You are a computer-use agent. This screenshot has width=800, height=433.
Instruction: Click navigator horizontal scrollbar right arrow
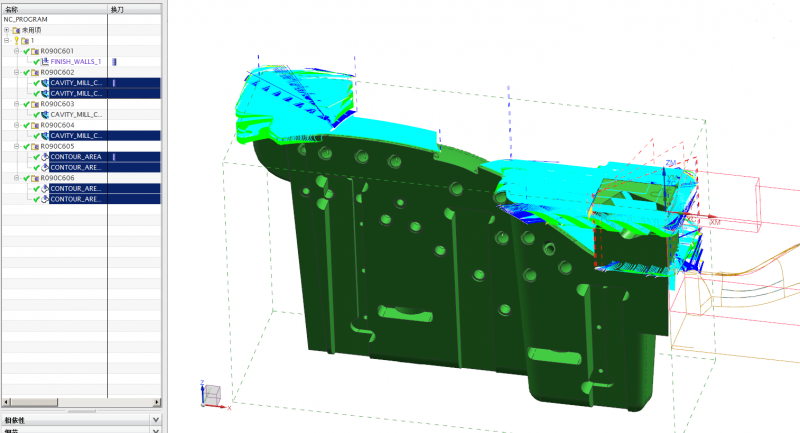157,402
